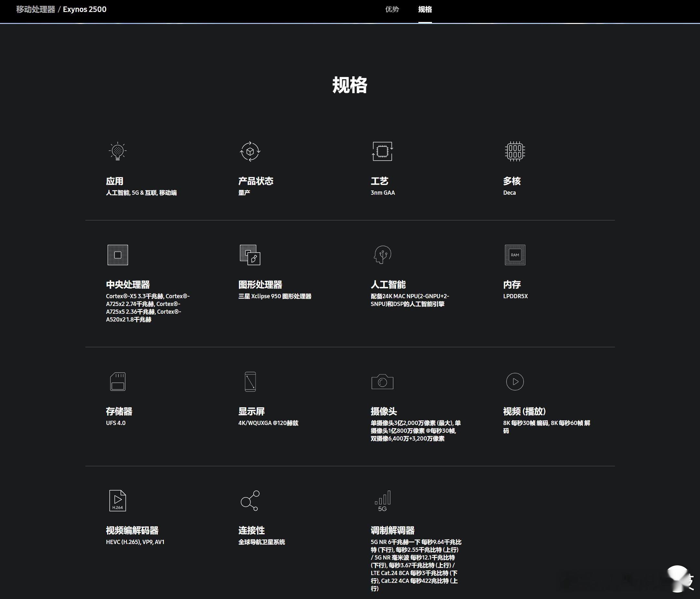Click the 连接性 heading
700x599 pixels.
(251, 530)
